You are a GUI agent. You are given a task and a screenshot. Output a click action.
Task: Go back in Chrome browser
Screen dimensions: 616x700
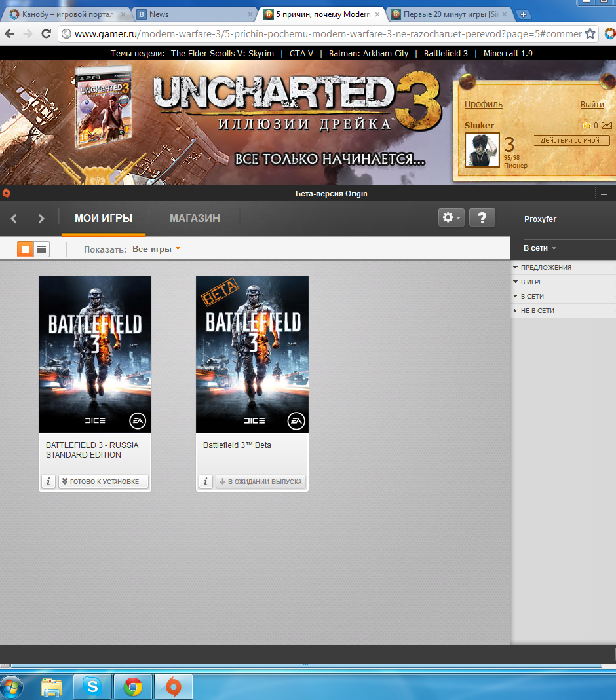click(x=10, y=33)
